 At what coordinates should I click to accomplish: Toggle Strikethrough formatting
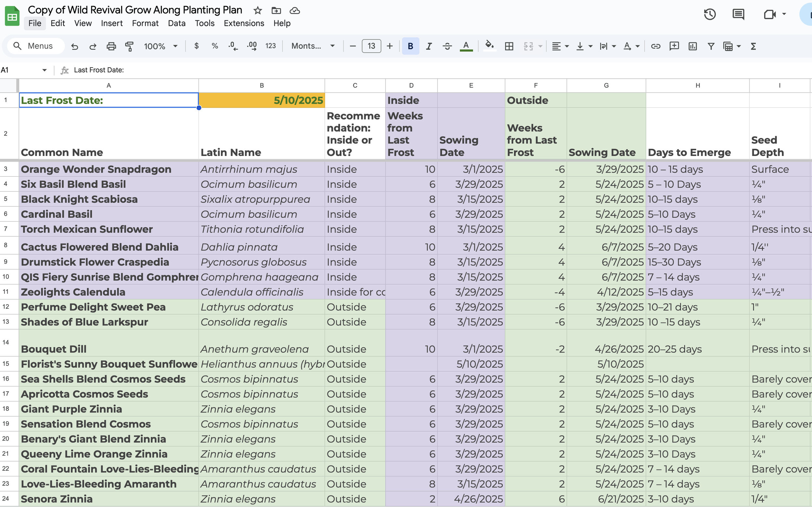coord(447,46)
